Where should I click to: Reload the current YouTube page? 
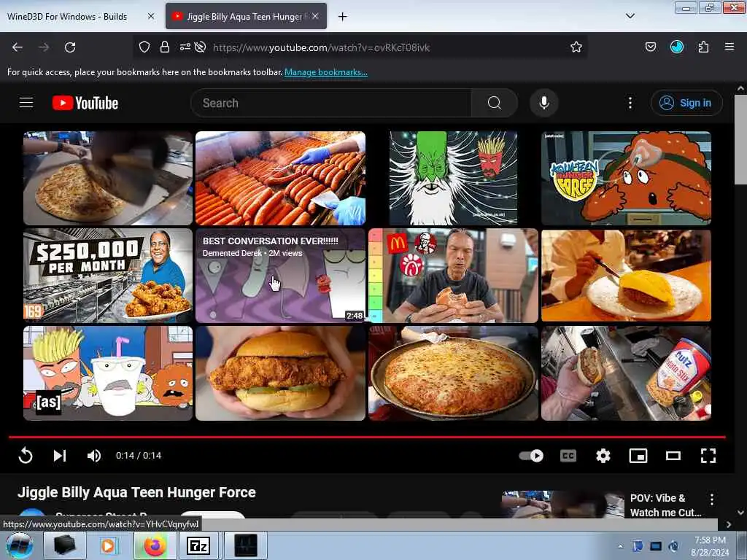click(x=70, y=47)
